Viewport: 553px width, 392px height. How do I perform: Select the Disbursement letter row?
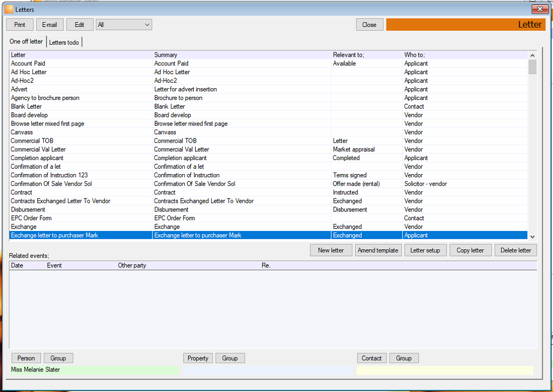point(268,210)
